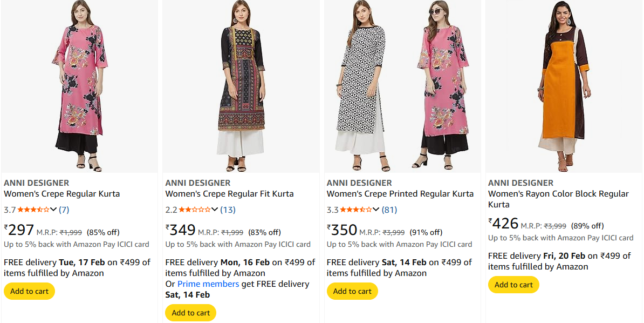
Task: Open star rating popover for 3.7 kurta
Action: 53,210
